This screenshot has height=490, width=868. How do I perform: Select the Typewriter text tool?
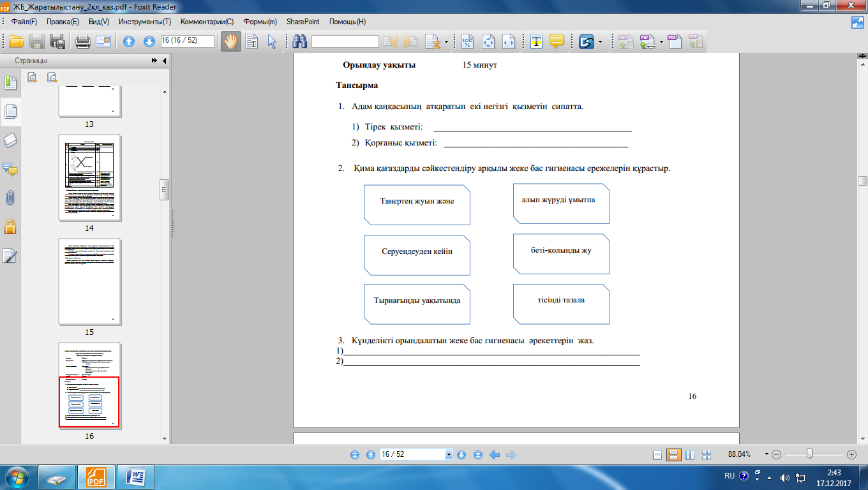537,42
